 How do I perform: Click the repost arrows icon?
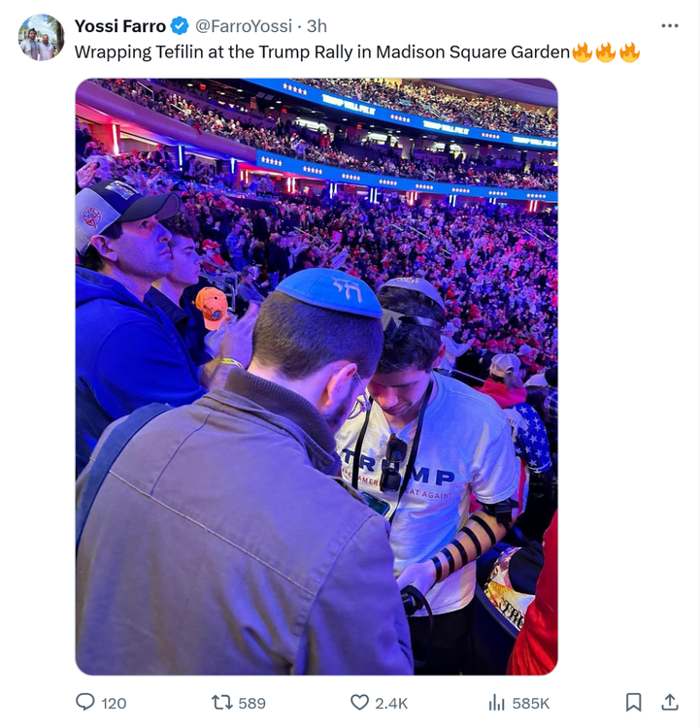point(220,702)
